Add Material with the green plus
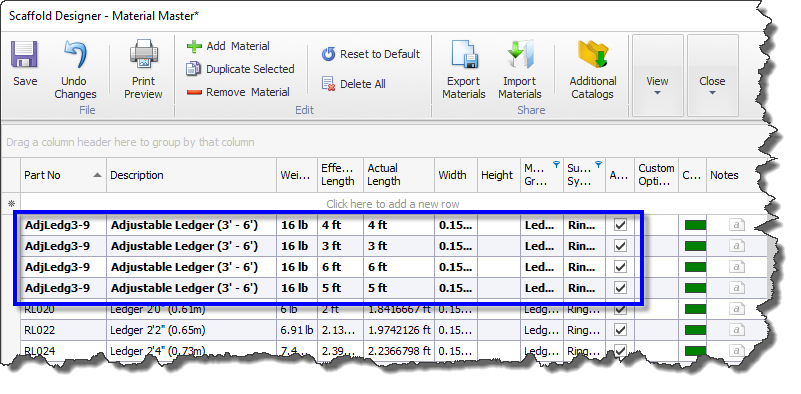 point(228,47)
